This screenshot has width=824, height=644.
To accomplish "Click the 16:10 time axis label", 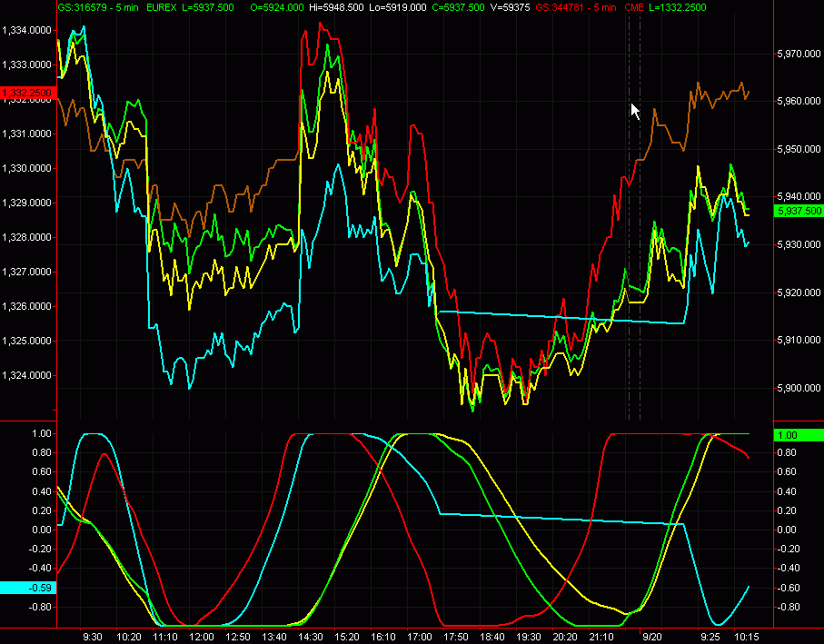I will click(x=383, y=637).
